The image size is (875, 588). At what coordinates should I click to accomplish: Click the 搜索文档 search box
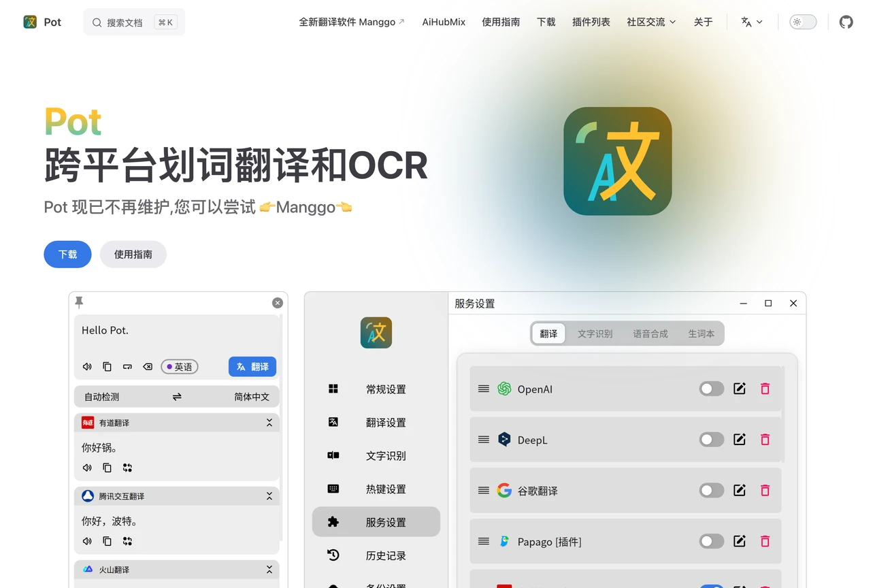pyautogui.click(x=134, y=22)
